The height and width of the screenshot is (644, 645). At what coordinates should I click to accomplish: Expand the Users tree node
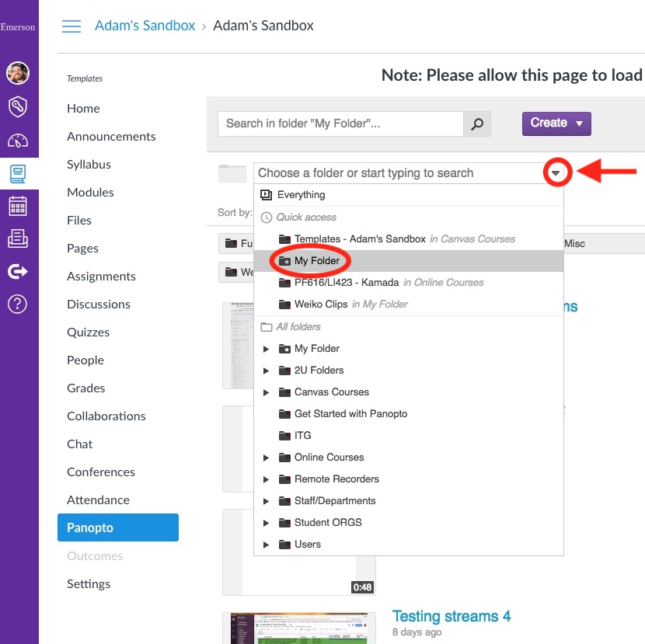[266, 545]
